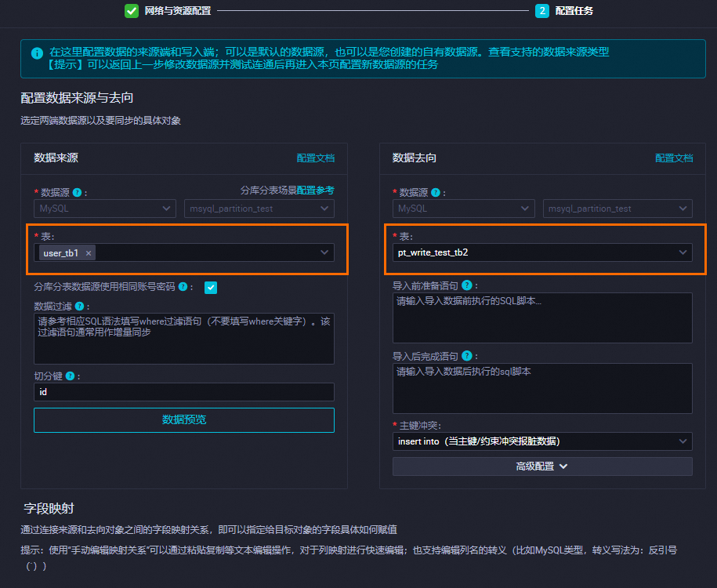Image resolution: width=717 pixels, height=588 pixels.
Task: Open help icon beside source 数据源 label
Action: point(78,192)
